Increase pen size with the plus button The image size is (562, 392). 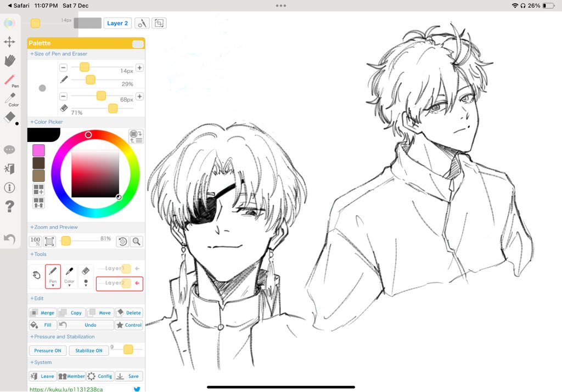click(x=139, y=67)
